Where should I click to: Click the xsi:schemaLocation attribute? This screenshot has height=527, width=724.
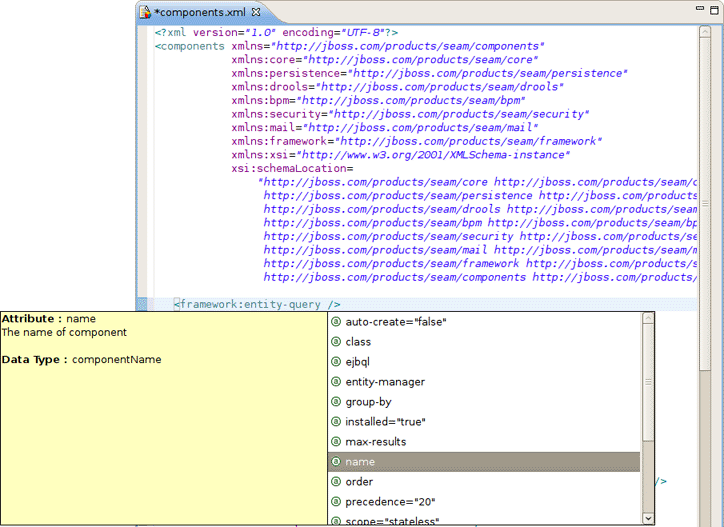click(292, 168)
